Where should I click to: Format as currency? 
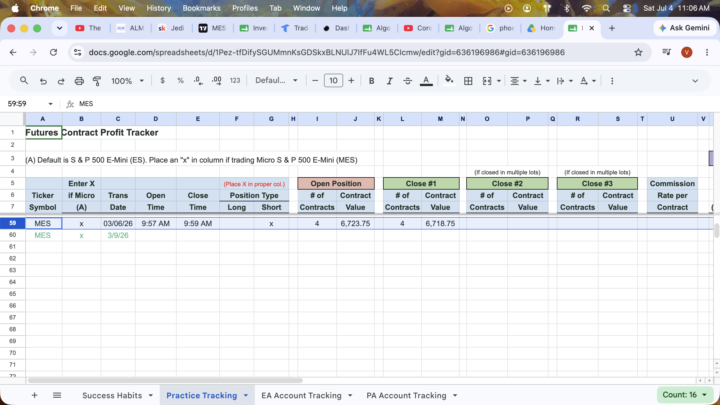[162, 81]
